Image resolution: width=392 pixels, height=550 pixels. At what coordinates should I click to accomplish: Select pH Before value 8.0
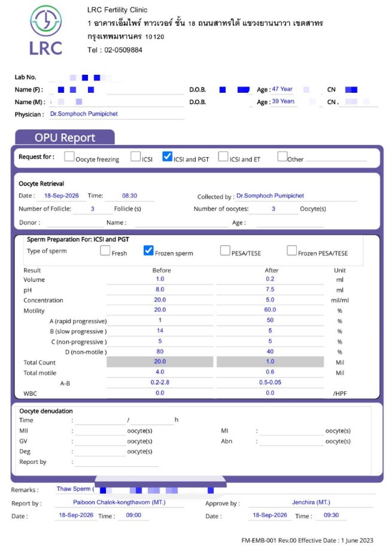tap(160, 290)
